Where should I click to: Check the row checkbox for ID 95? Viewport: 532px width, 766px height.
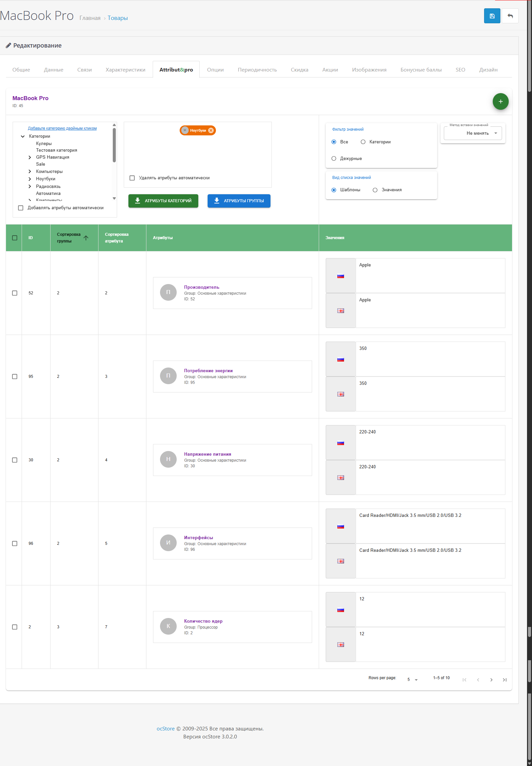[15, 376]
